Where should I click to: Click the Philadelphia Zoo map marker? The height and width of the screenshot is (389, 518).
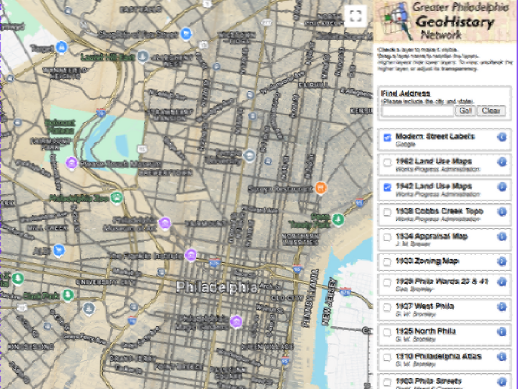pyautogui.click(x=116, y=198)
